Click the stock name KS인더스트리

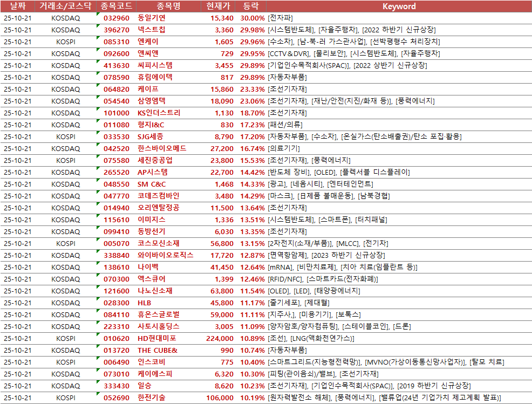pyautogui.click(x=159, y=113)
